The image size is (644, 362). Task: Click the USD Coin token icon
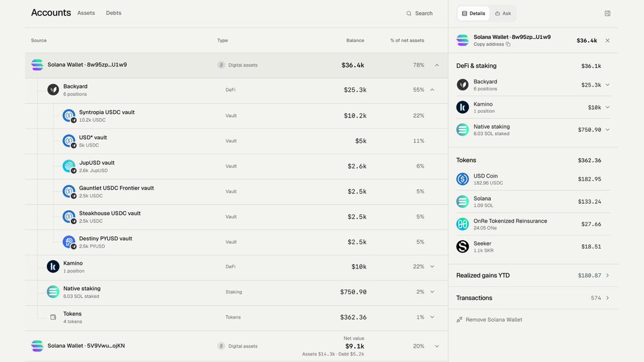(463, 179)
